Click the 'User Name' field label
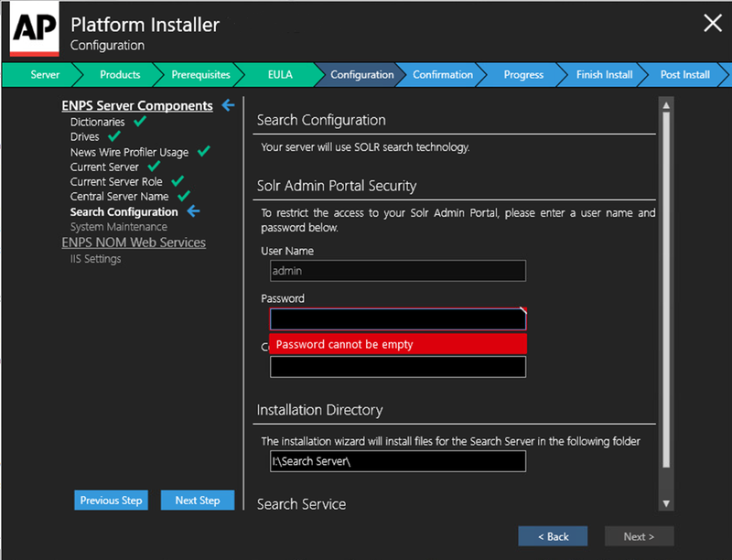The width and height of the screenshot is (732, 560). [x=287, y=251]
